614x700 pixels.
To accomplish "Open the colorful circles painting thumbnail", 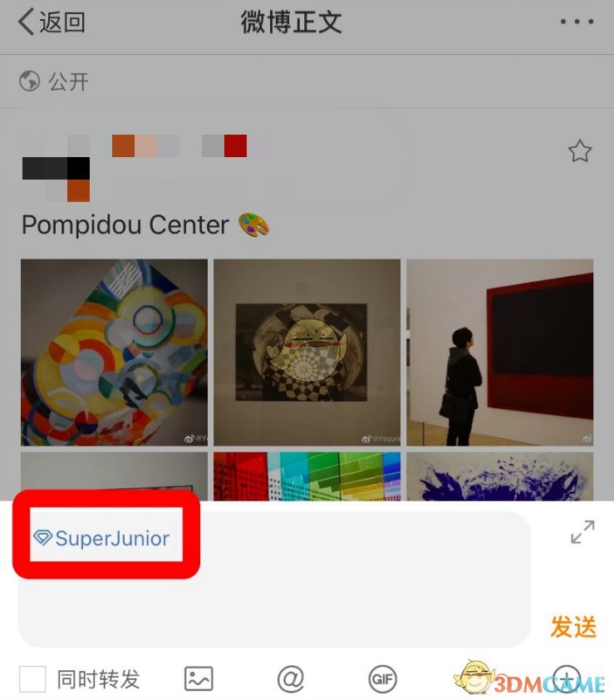I will pyautogui.click(x=114, y=352).
